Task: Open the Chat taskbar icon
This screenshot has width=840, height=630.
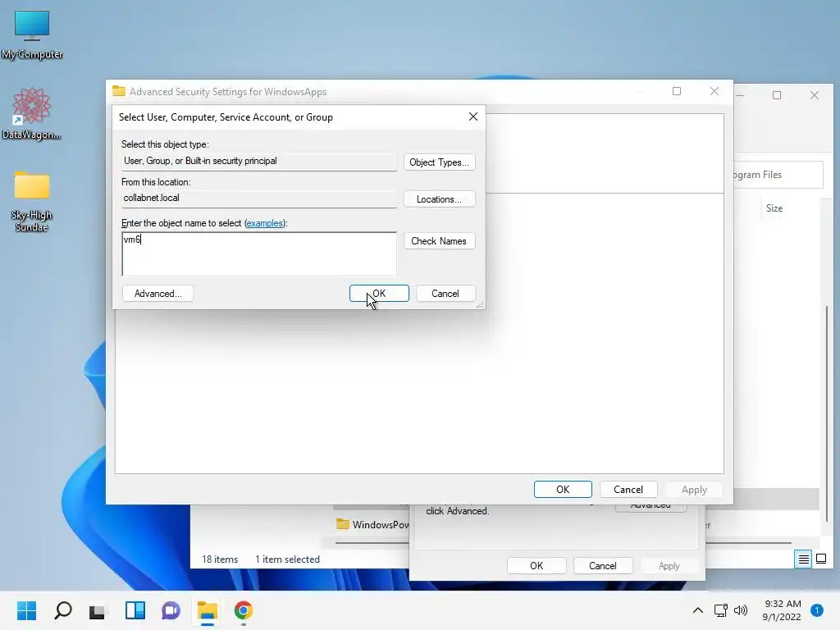Action: pos(171,610)
